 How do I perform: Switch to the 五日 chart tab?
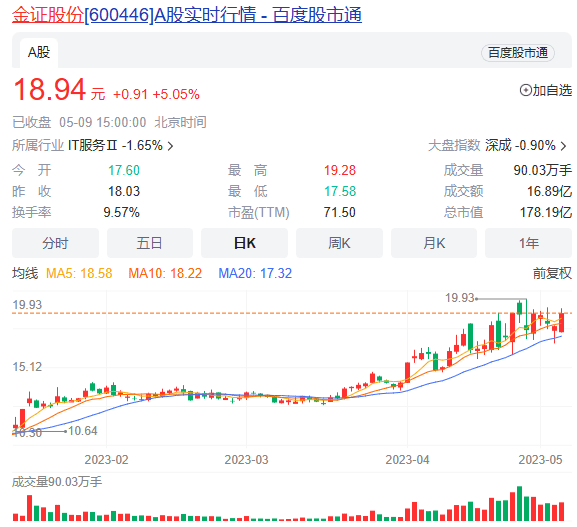[x=150, y=243]
